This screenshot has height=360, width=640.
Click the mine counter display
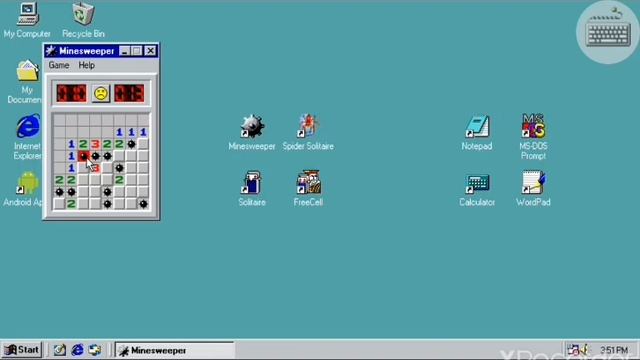71,93
